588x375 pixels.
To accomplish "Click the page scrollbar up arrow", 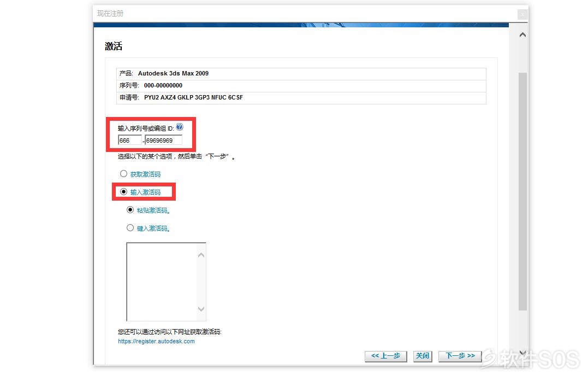I will 522,35.
